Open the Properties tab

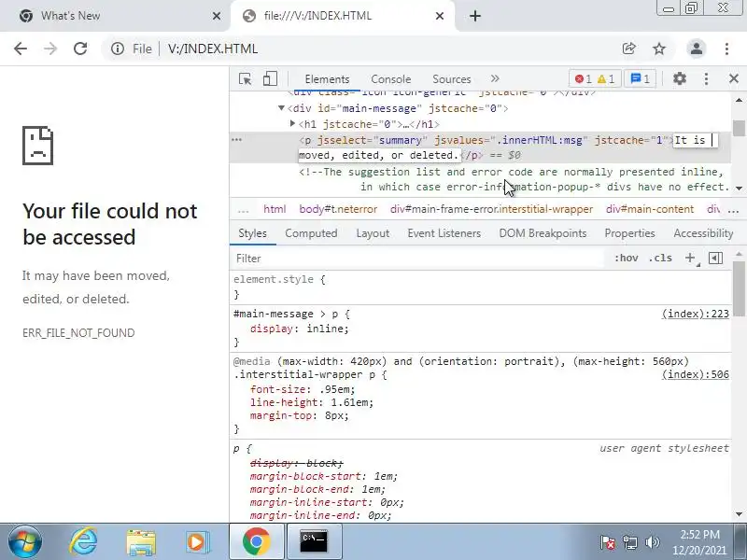coord(629,233)
